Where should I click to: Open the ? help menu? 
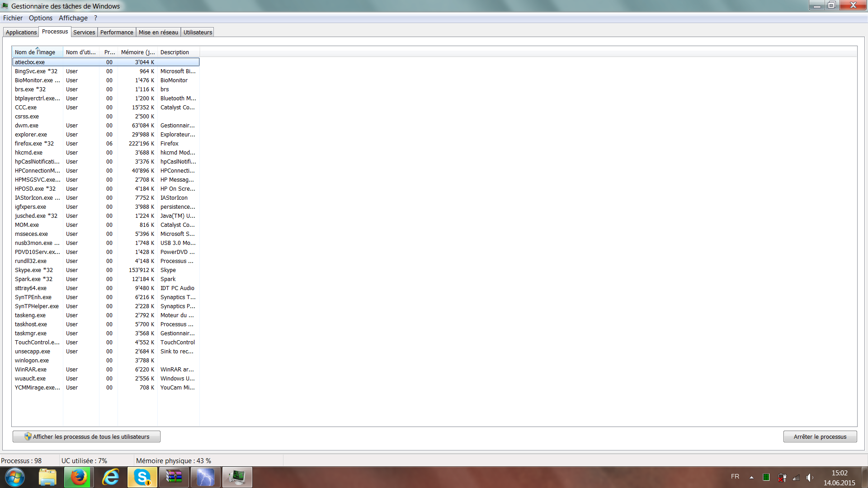coord(95,18)
